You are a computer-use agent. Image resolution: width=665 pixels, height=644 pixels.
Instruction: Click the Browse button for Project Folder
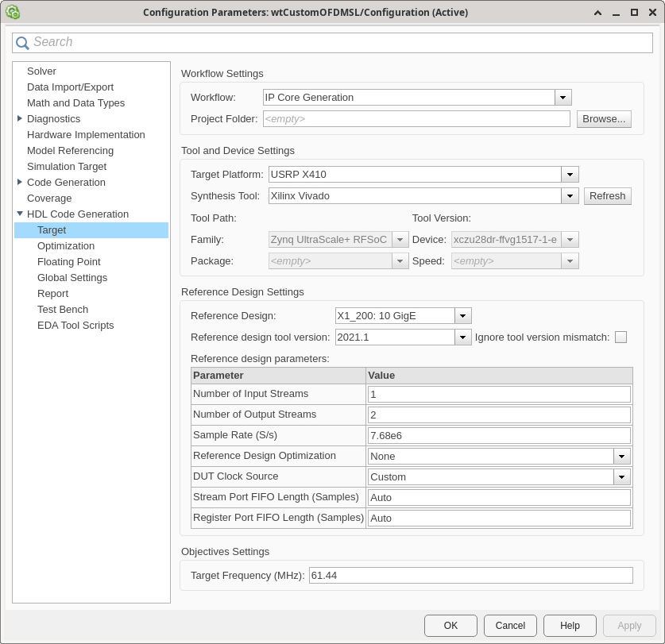point(604,118)
